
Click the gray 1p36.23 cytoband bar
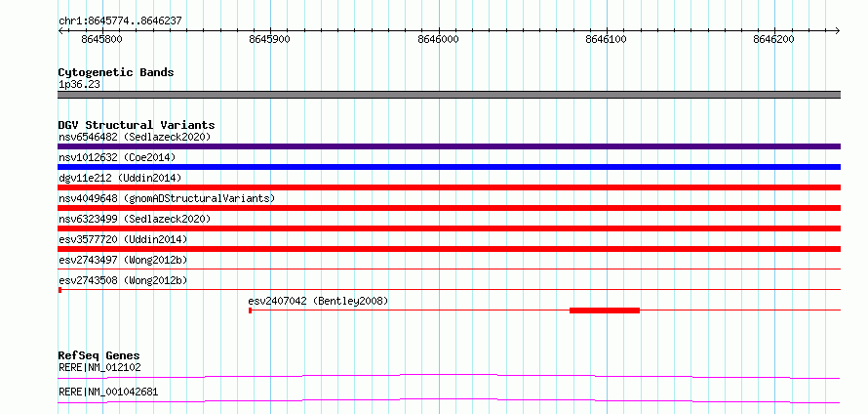[x=449, y=94]
